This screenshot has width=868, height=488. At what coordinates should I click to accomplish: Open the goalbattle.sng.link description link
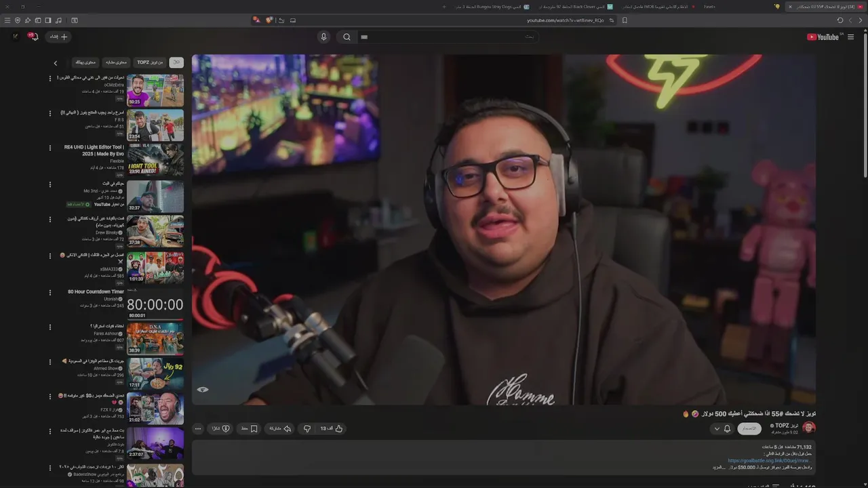(769, 461)
